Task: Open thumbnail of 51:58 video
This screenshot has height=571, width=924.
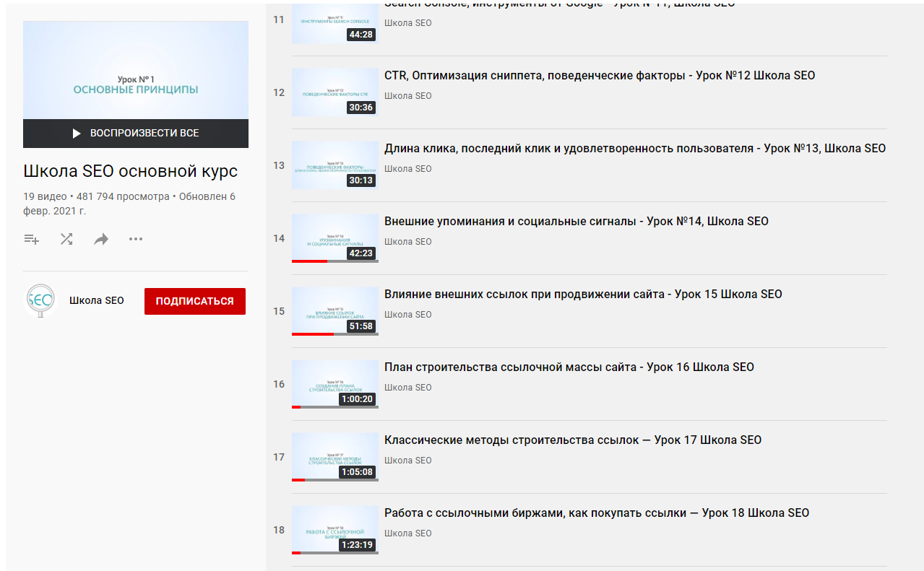Action: point(335,311)
